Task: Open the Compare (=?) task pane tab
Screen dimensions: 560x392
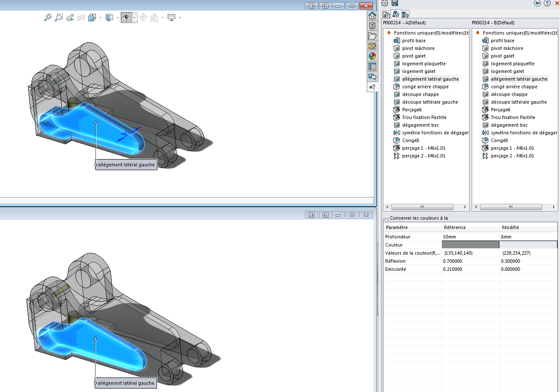Action: 372,87
